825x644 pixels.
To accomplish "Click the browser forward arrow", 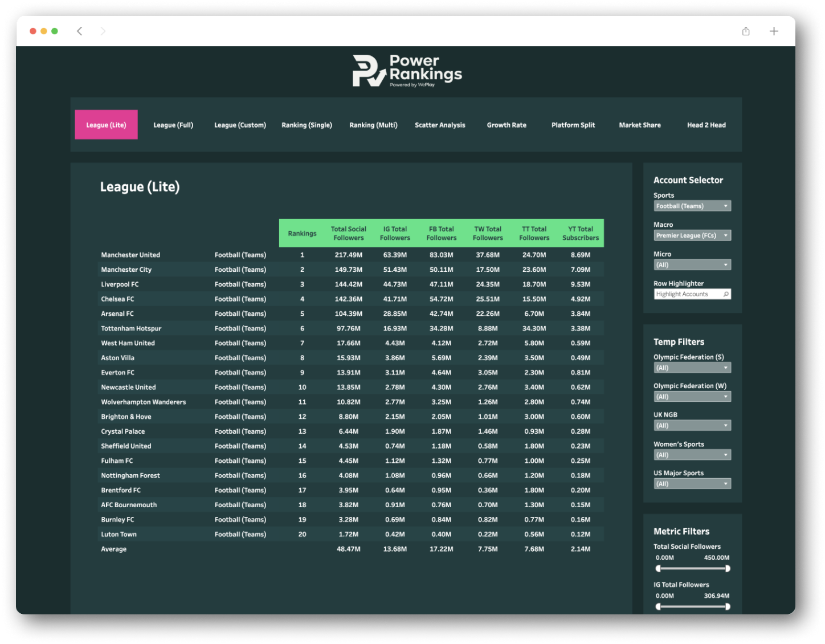I will pos(103,31).
